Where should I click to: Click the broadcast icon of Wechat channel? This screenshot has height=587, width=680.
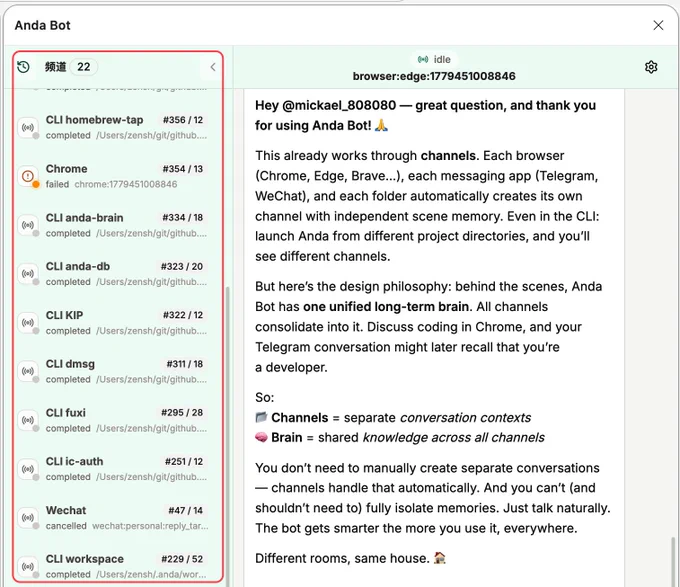click(x=28, y=518)
